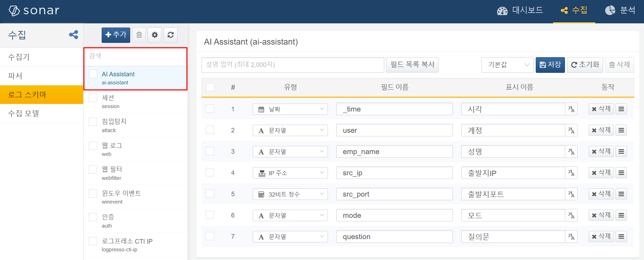Delete the question field row

[601, 237]
